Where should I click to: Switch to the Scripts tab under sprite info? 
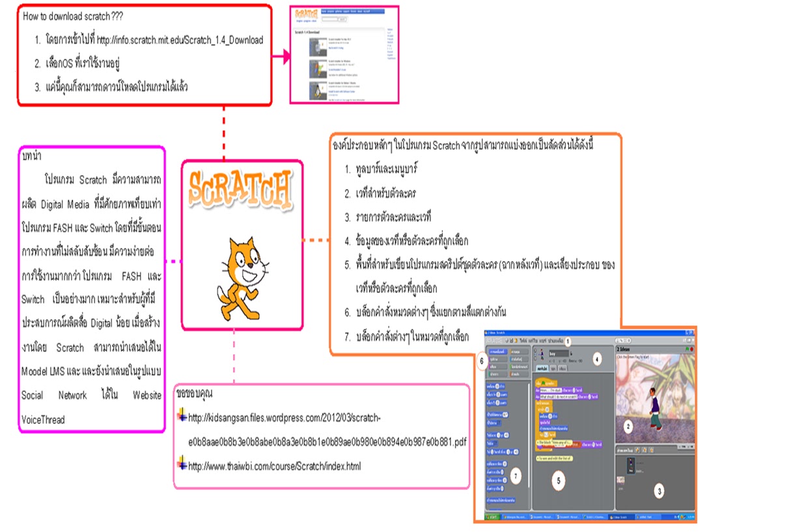click(x=542, y=369)
